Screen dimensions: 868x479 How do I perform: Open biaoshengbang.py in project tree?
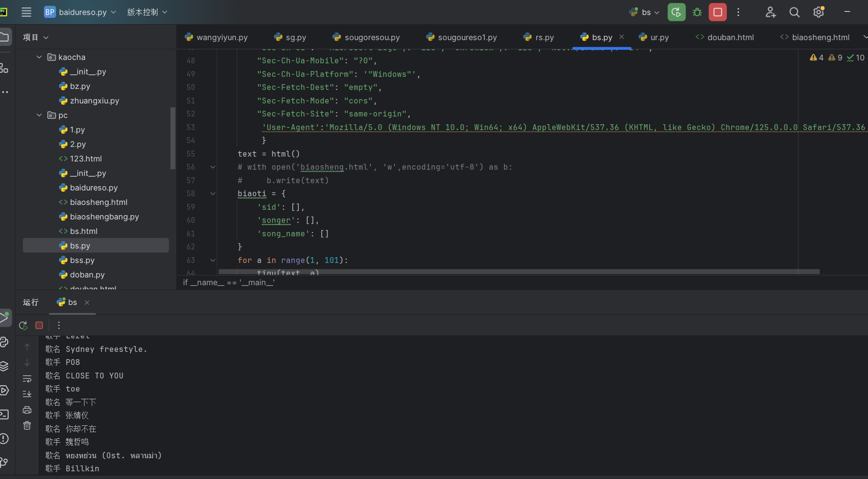point(104,217)
